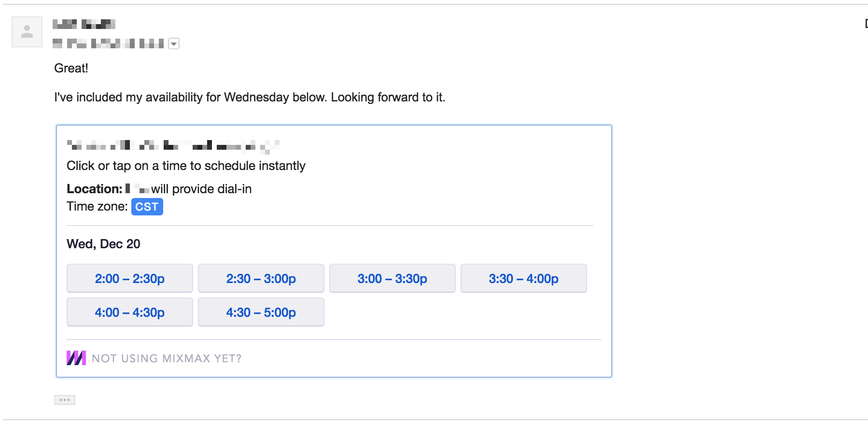Click the 'Click or tap on a time' text
The height and width of the screenshot is (425, 868).
[x=186, y=166]
